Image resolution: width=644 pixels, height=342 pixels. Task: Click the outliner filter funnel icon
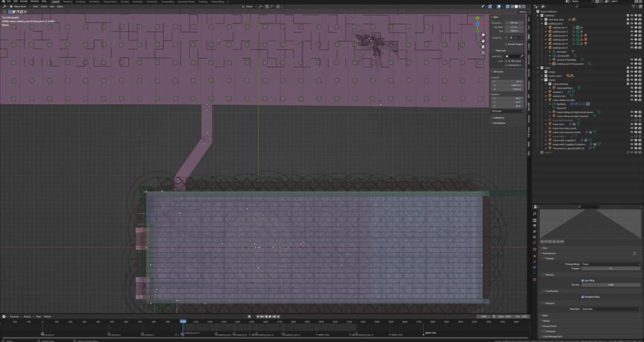coord(635,6)
